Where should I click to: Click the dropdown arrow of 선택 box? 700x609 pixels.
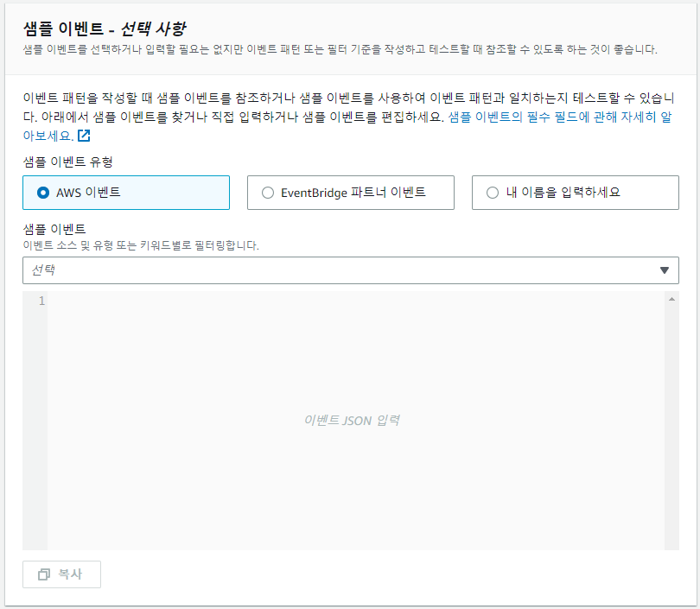[x=665, y=270]
